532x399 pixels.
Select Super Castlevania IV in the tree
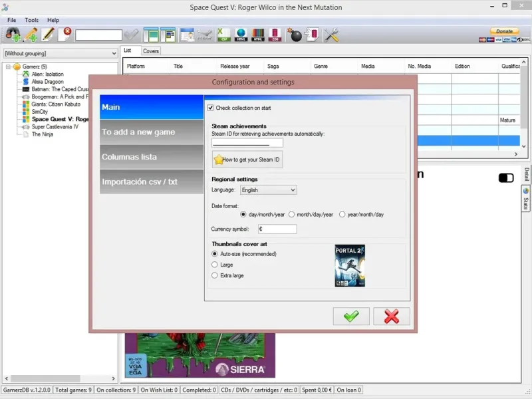(x=55, y=127)
